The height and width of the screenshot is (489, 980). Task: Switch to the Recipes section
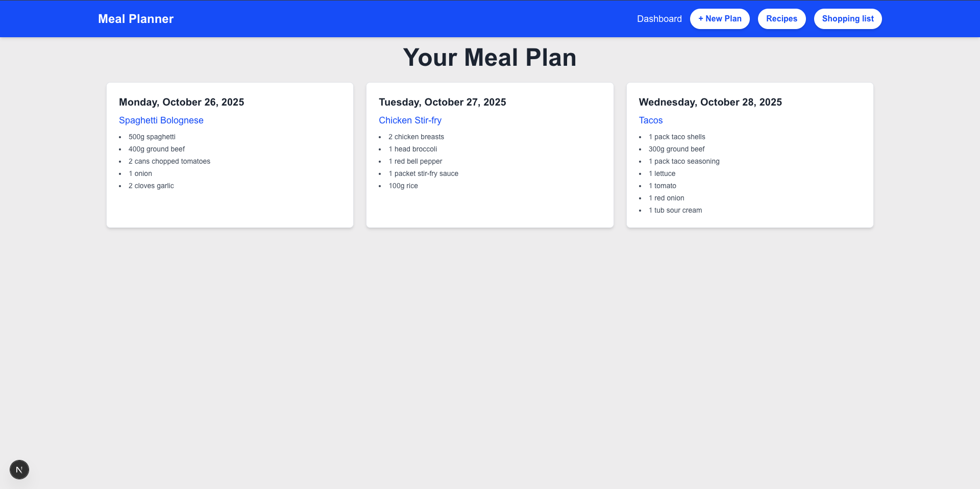(781, 19)
